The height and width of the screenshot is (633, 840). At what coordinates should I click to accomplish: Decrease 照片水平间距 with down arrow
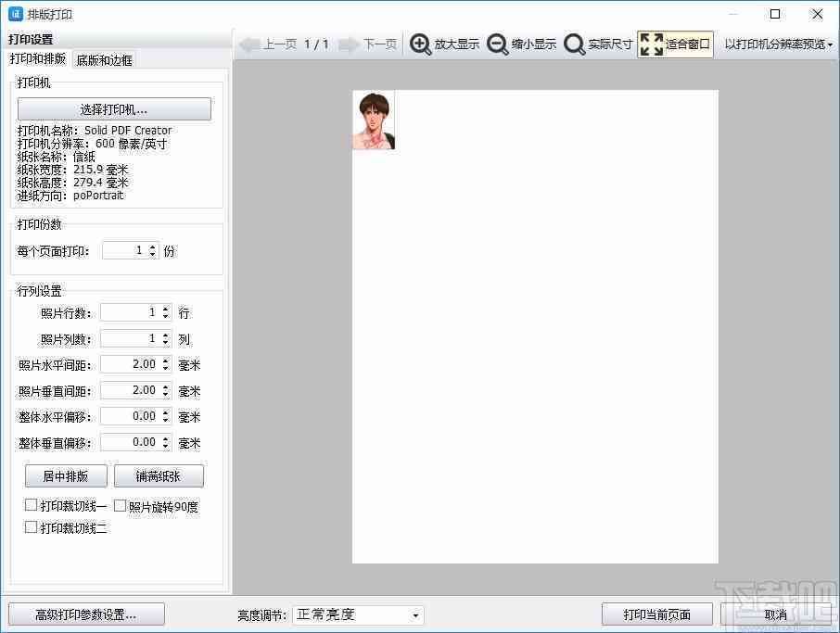tap(166, 368)
